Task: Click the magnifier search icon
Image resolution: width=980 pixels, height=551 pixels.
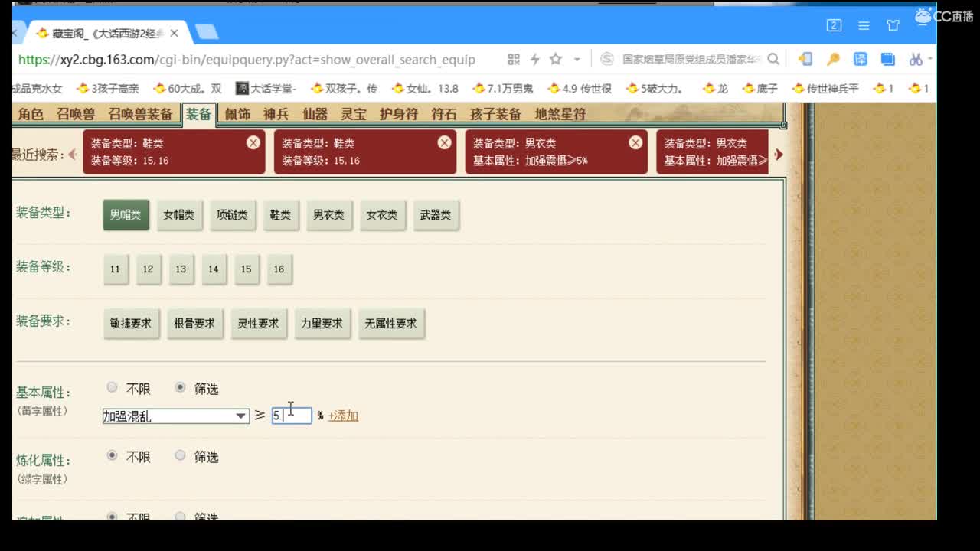Action: pyautogui.click(x=773, y=59)
